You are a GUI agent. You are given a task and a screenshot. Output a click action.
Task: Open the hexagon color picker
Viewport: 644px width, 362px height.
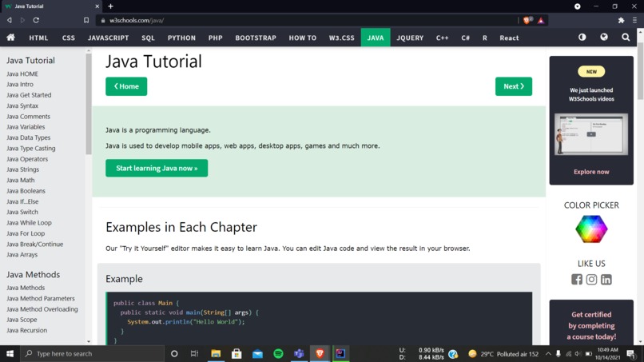coord(591,229)
